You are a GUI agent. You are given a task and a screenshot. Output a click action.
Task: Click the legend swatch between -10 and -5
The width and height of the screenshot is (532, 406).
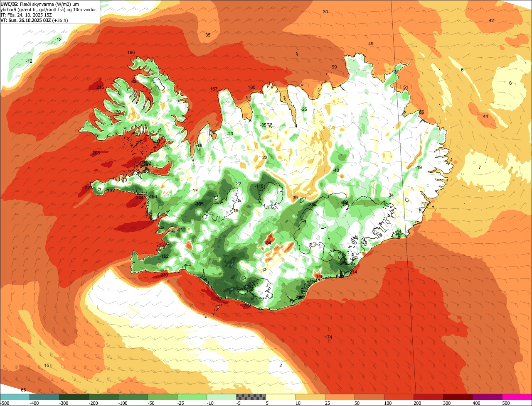click(x=222, y=397)
